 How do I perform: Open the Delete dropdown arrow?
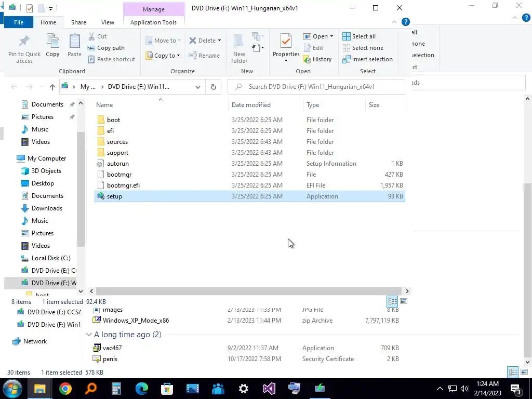click(219, 41)
